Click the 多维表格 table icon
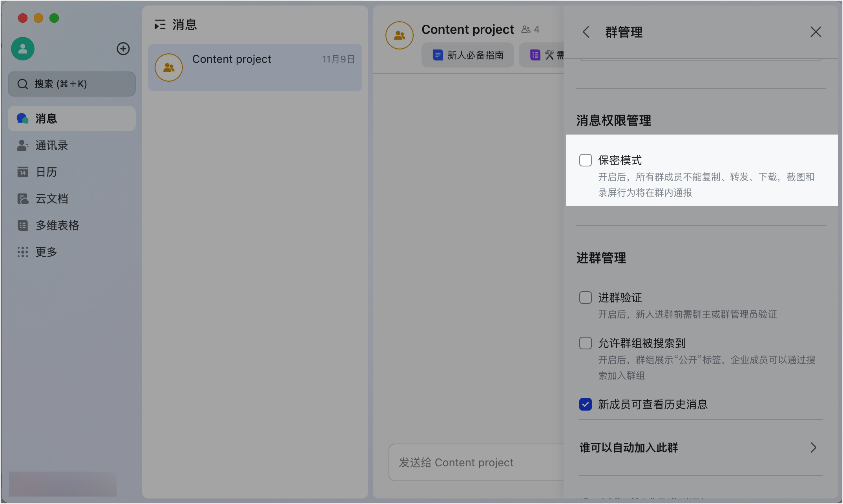Viewport: 843px width, 504px height. [23, 225]
